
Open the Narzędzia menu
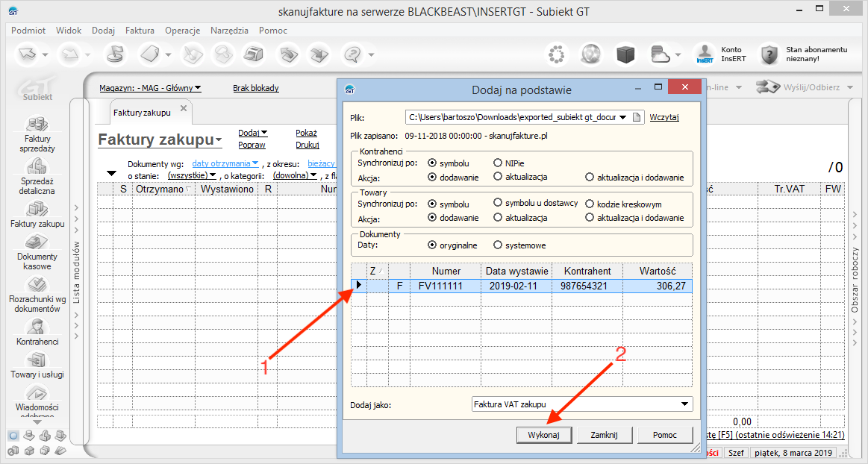point(229,31)
